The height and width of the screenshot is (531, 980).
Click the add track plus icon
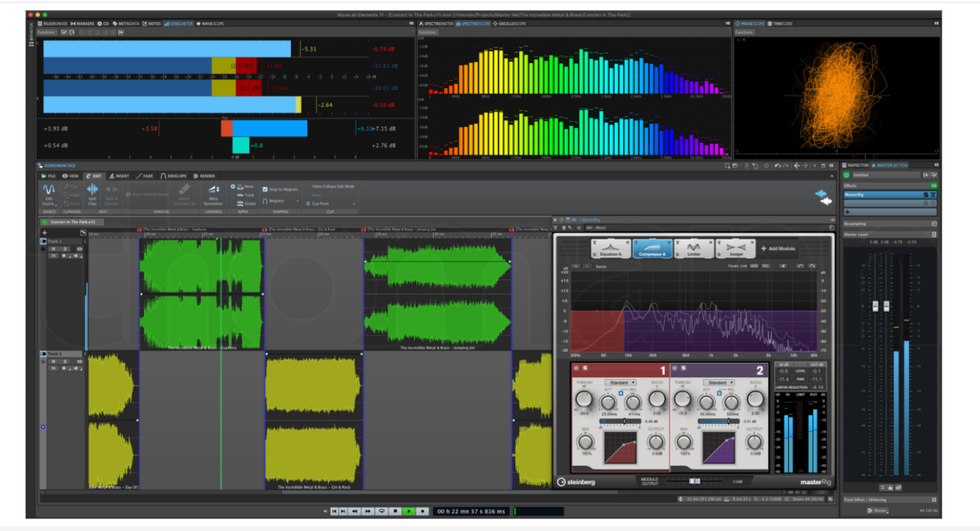[44, 233]
